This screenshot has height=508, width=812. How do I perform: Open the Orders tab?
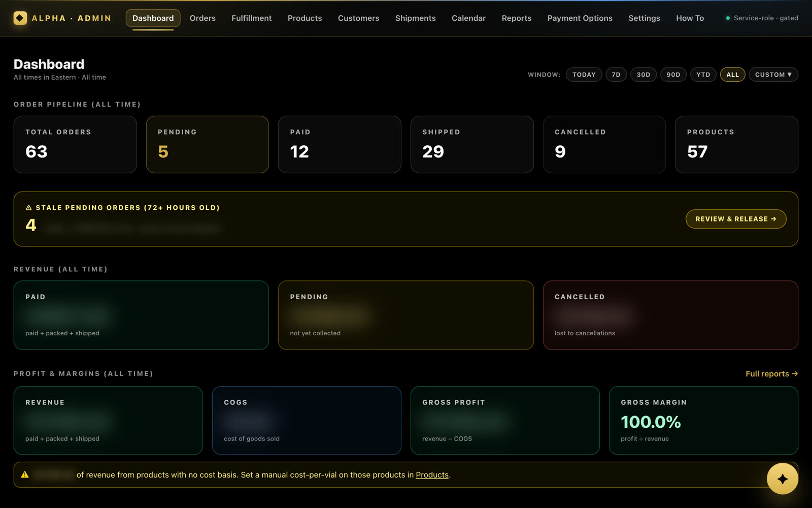pos(202,18)
